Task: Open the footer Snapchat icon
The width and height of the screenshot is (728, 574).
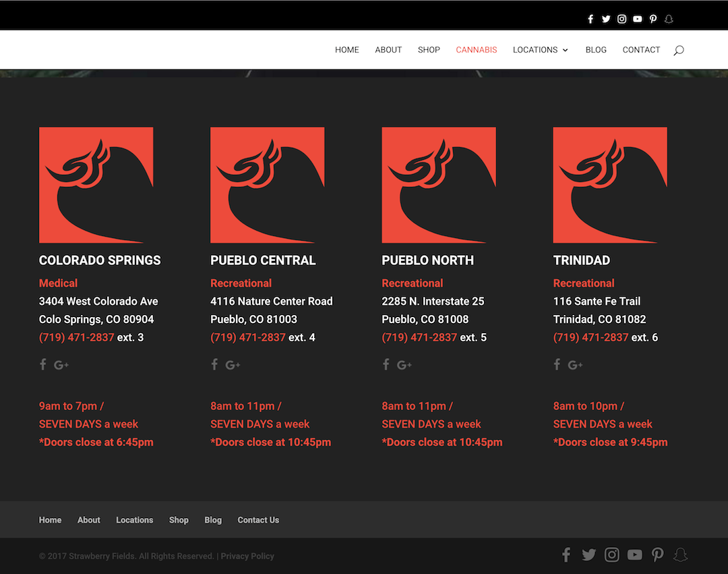Action: [681, 554]
